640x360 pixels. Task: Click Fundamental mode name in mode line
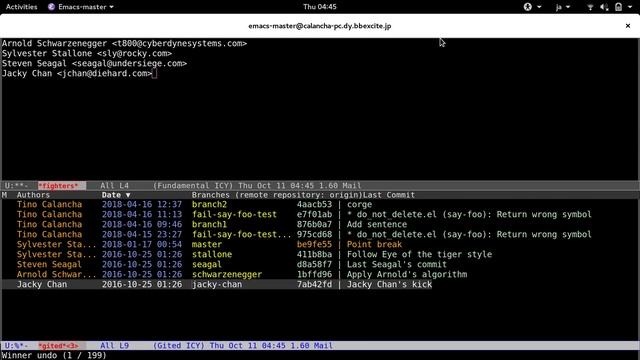[x=182, y=186]
